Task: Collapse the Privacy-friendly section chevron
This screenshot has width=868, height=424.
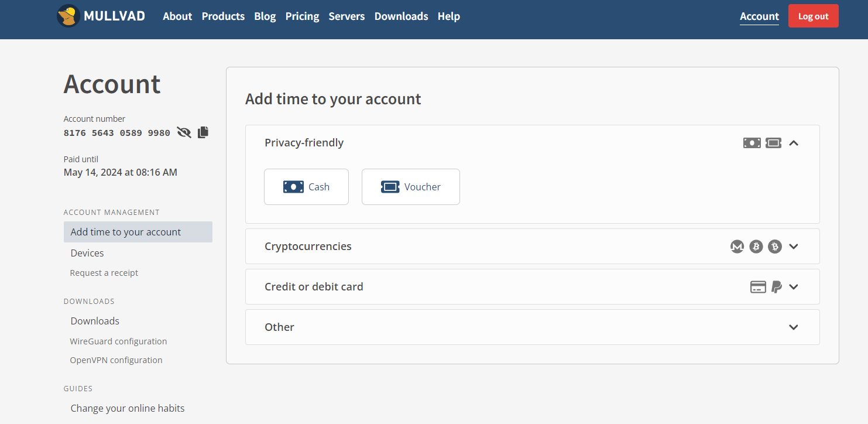Action: coord(794,143)
